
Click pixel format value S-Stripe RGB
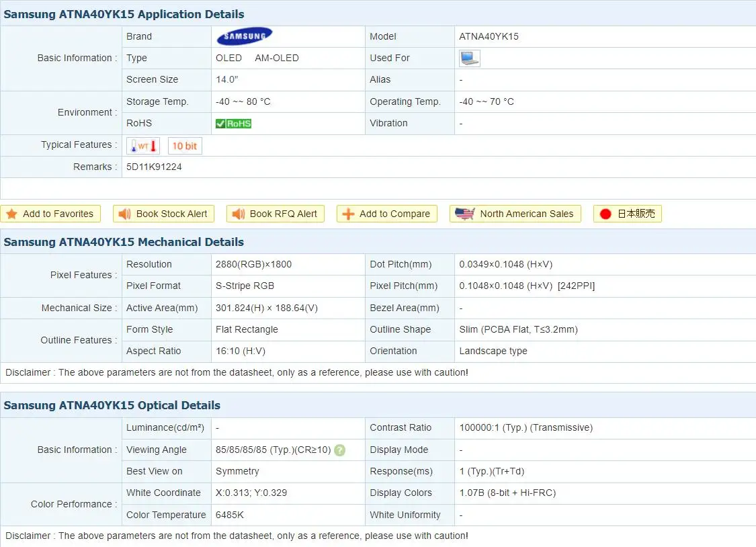pyautogui.click(x=245, y=286)
